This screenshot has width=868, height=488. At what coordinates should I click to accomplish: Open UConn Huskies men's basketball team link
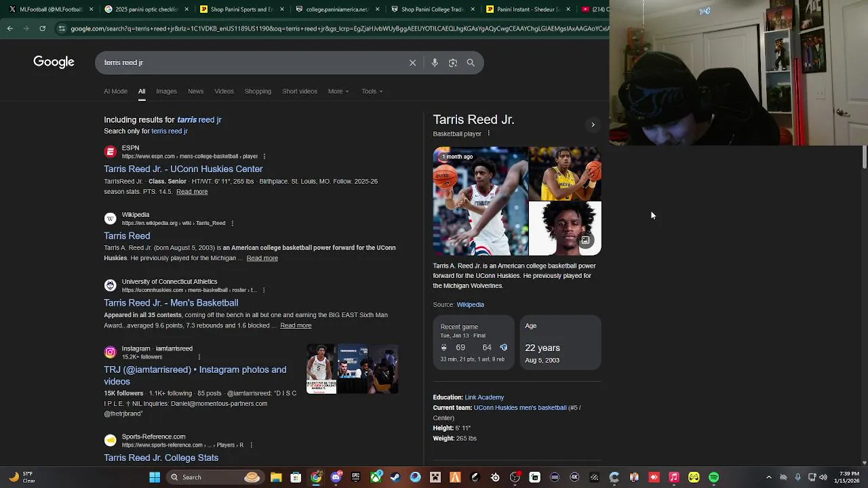(x=520, y=408)
